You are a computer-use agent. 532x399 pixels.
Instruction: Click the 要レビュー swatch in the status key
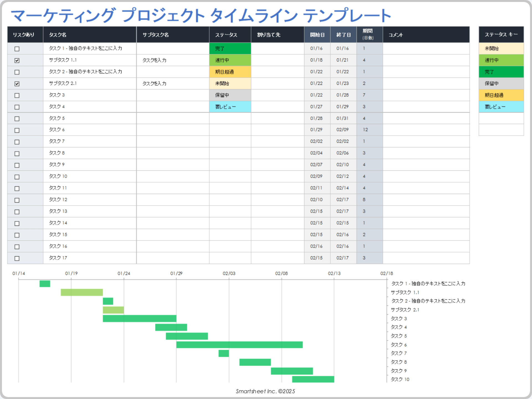coord(501,107)
